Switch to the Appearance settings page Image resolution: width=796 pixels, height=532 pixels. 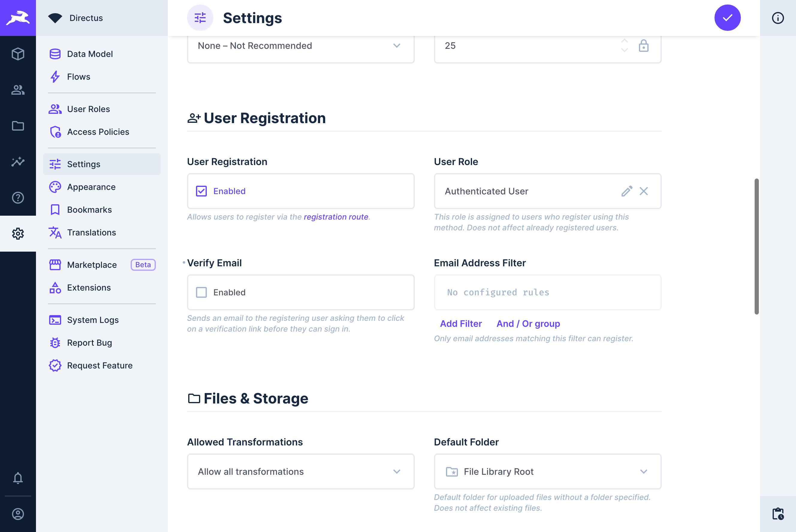(x=91, y=187)
